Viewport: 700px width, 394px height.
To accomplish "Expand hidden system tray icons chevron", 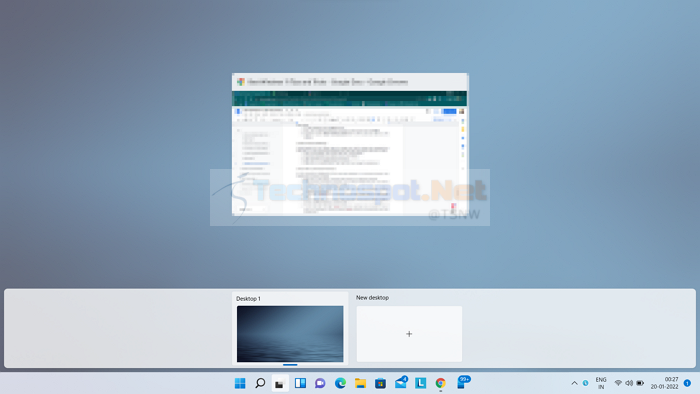I will click(x=574, y=383).
